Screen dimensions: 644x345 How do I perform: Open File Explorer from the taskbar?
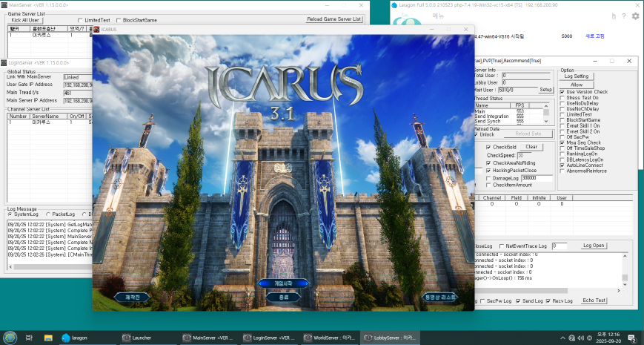tap(48, 338)
